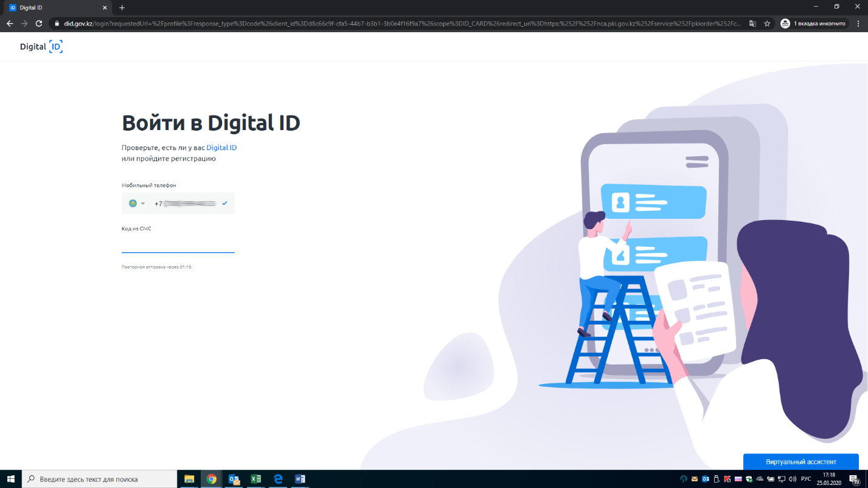Open the clock showing 17:18 25.03.2020
This screenshot has height=488, width=868.
(828, 479)
